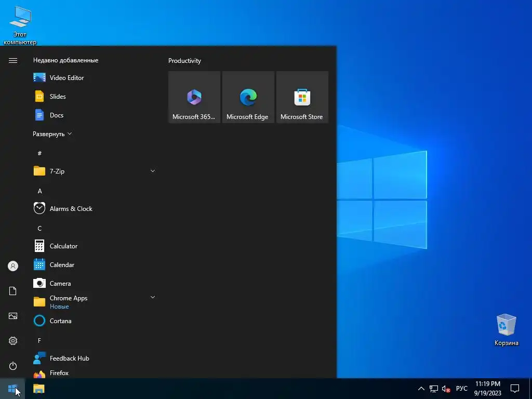The width and height of the screenshot is (532, 399).
Task: Click the Show desktop sliver on taskbar
Action: [530, 389]
